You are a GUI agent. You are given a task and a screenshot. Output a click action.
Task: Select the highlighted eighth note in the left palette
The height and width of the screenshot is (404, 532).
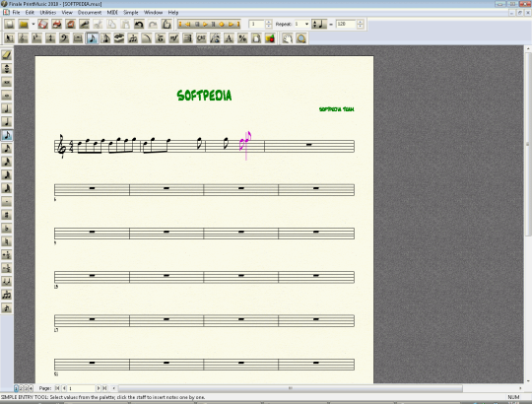(7, 135)
